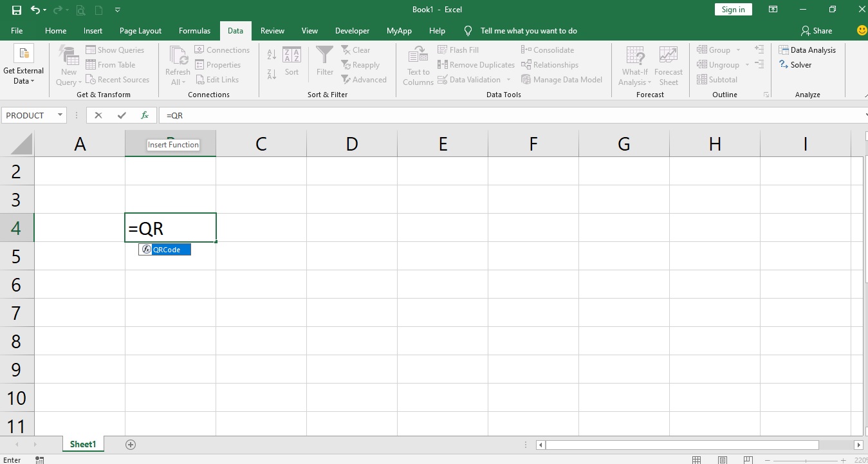The image size is (868, 464).
Task: Select QRCode from the autocomplete list
Action: tap(165, 250)
